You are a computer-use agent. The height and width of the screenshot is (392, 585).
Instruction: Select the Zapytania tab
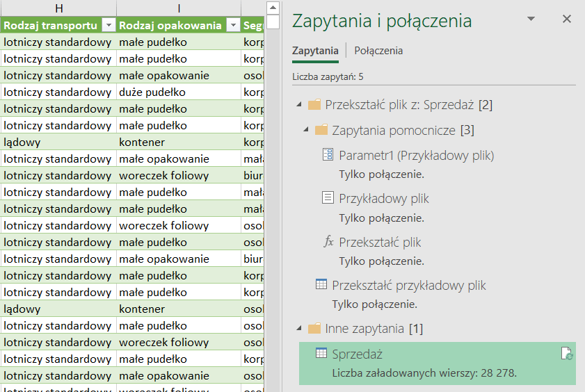click(x=315, y=51)
